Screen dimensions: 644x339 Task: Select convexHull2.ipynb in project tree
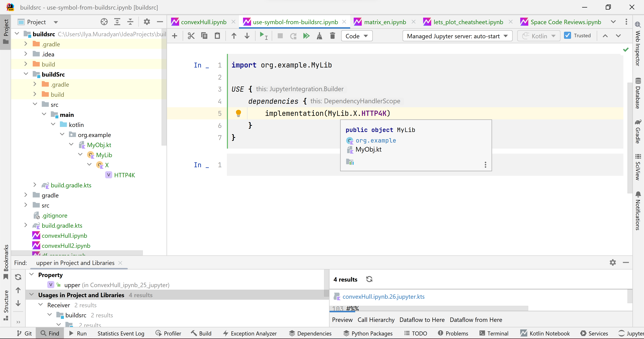(x=66, y=246)
